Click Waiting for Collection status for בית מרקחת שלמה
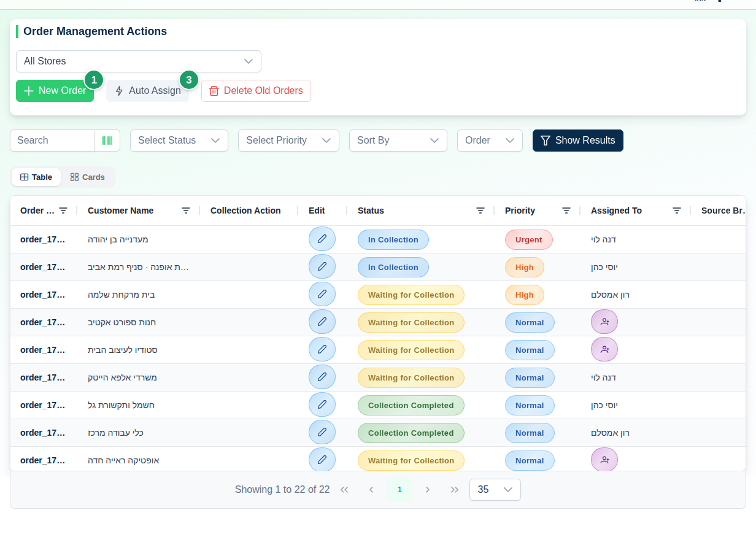Image resolution: width=756 pixels, height=537 pixels. click(411, 295)
